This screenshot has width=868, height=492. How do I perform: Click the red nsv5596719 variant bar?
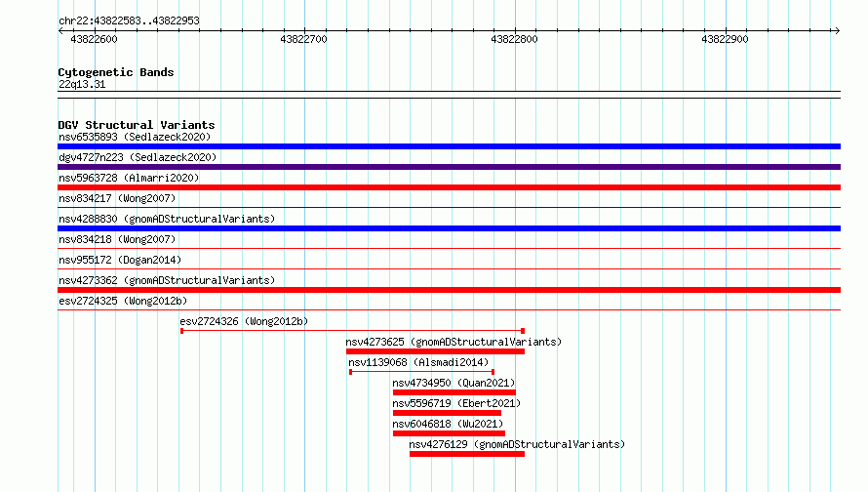[448, 413]
